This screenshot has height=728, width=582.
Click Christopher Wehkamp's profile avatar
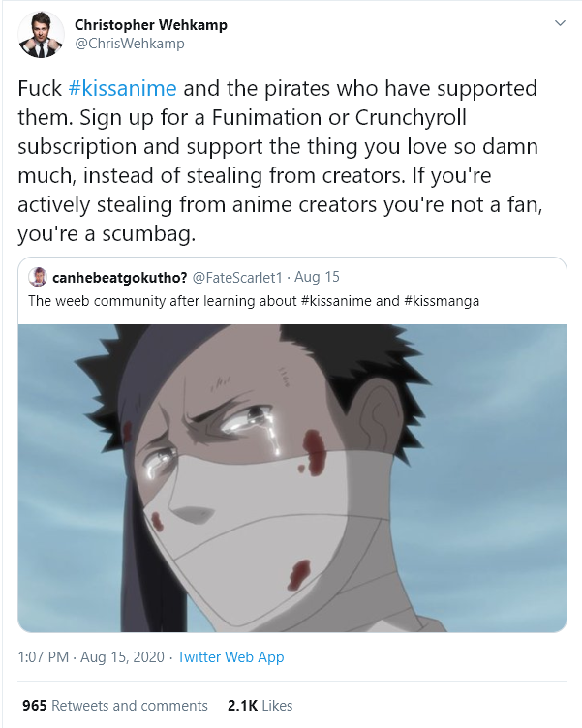click(39, 34)
